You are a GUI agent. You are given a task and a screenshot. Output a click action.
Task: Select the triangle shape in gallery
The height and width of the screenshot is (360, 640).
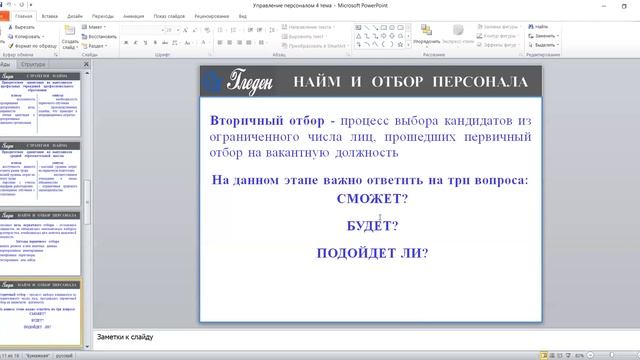(x=358, y=36)
